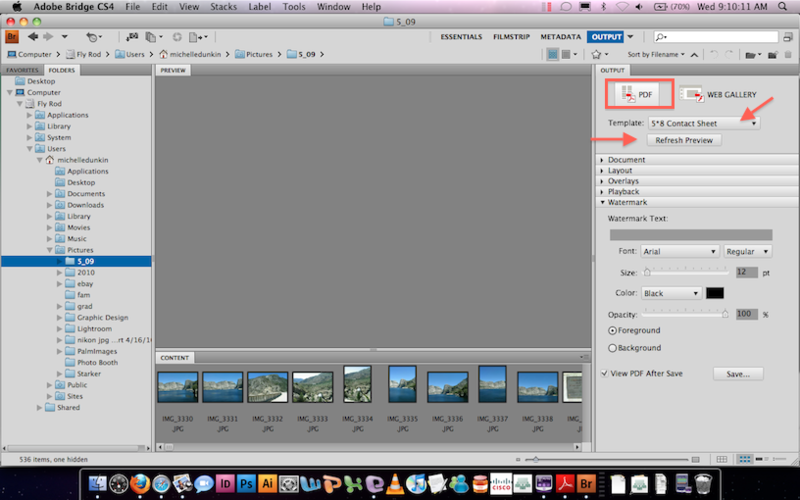The width and height of the screenshot is (800, 500).
Task: Switch to Web Gallery output mode
Action: tap(718, 94)
